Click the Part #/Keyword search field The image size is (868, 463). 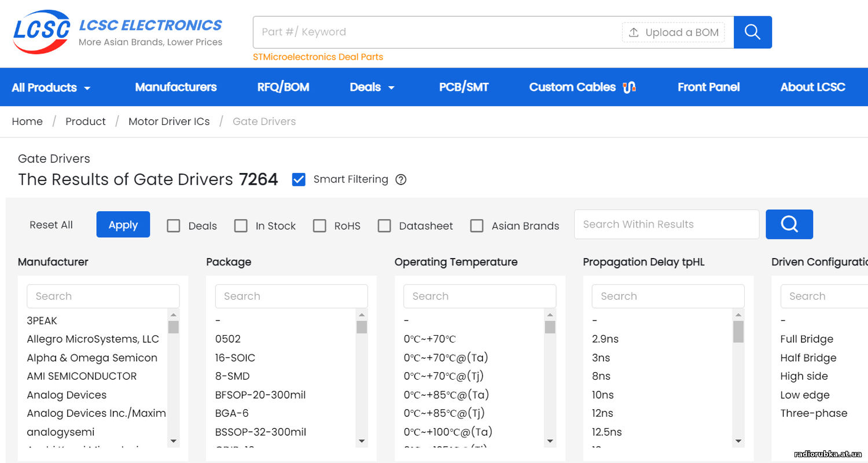(x=437, y=32)
